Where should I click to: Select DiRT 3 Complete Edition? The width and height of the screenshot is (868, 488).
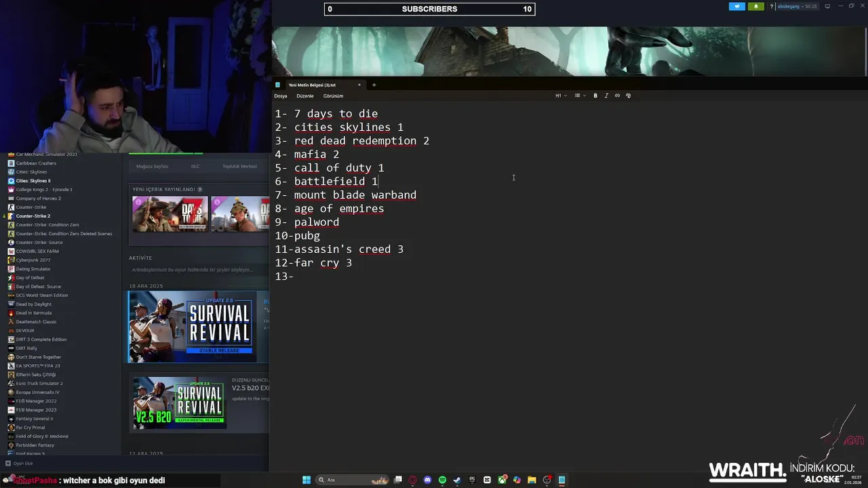41,340
